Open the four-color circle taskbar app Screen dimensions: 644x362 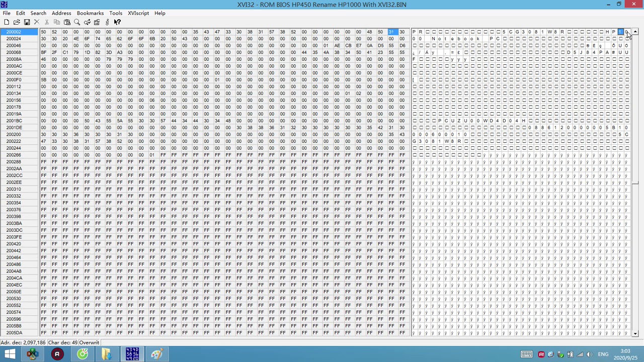pos(32,354)
